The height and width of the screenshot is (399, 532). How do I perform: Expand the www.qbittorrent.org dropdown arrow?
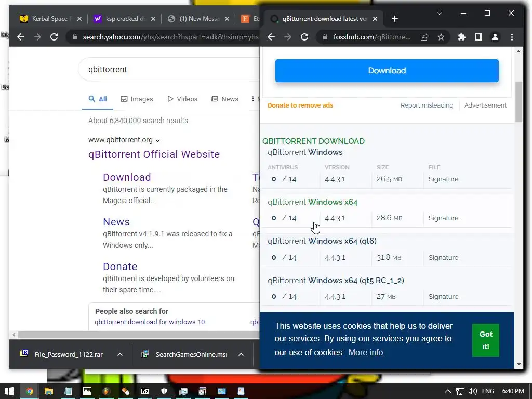click(x=158, y=140)
